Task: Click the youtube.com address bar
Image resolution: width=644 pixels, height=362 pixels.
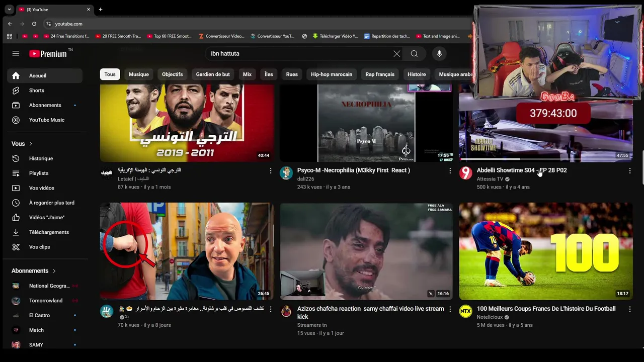Action: [257, 24]
